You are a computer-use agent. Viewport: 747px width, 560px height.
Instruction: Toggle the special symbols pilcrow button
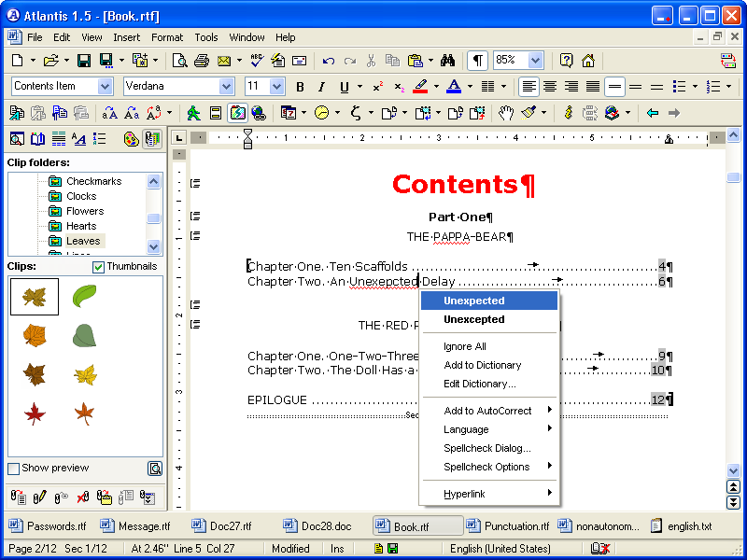click(x=477, y=61)
